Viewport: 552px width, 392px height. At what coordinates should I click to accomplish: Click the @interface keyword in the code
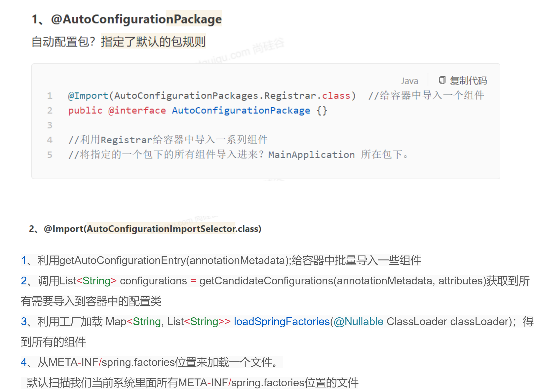pyautogui.click(x=137, y=110)
